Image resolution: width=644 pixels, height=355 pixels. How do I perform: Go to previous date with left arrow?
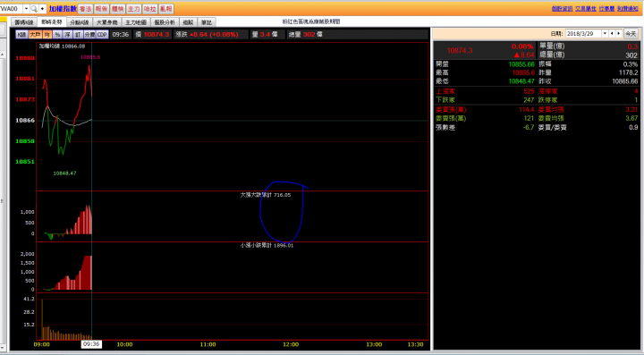pyautogui.click(x=612, y=34)
